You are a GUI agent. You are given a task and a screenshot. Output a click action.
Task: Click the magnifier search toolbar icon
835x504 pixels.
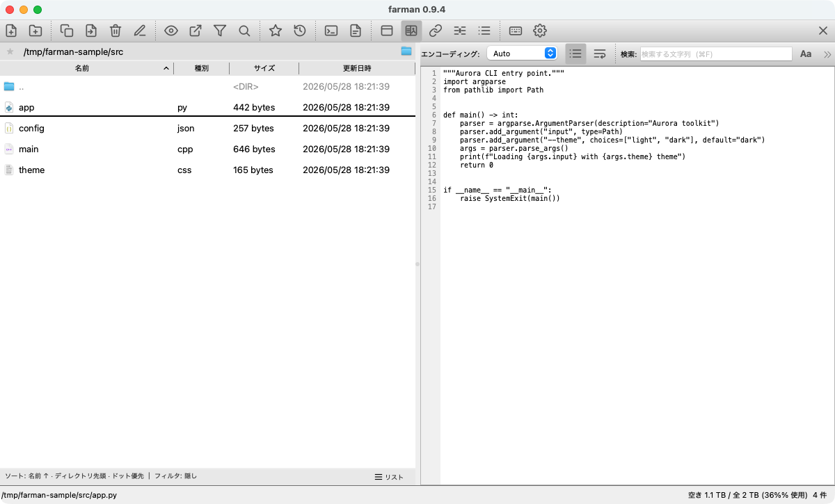(244, 31)
